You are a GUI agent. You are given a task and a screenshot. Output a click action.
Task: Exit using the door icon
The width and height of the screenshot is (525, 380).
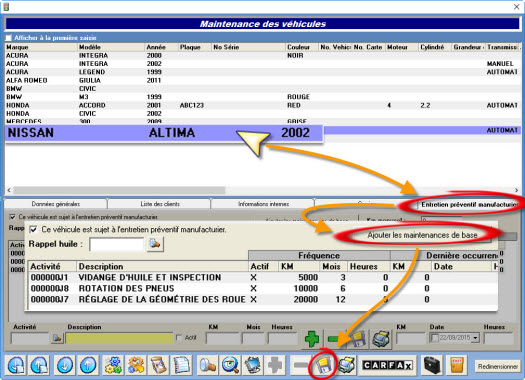[457, 365]
